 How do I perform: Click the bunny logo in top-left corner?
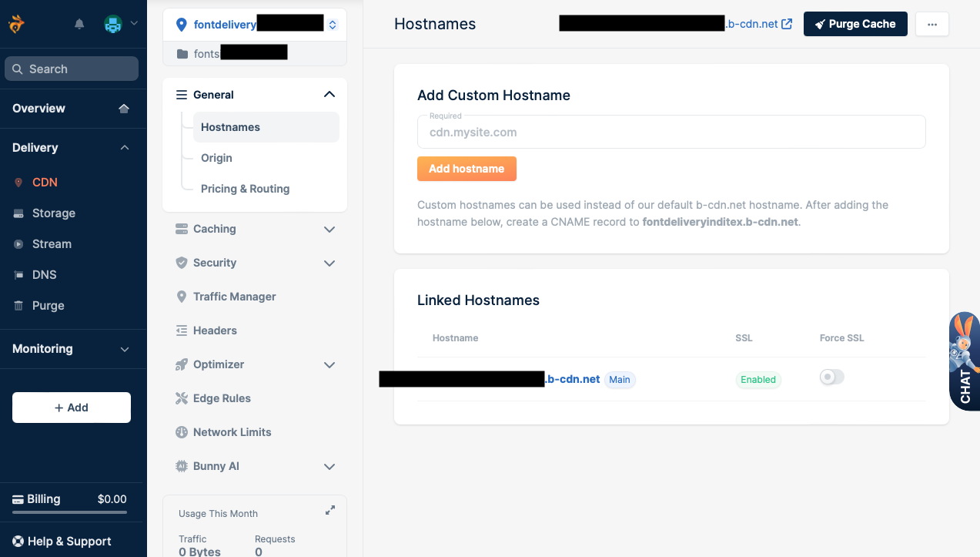click(17, 24)
